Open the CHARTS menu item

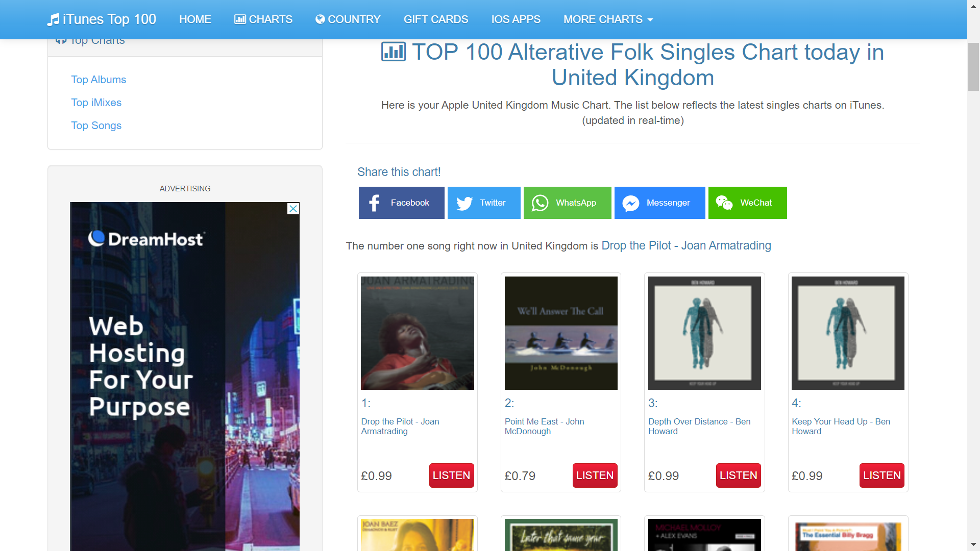point(263,19)
